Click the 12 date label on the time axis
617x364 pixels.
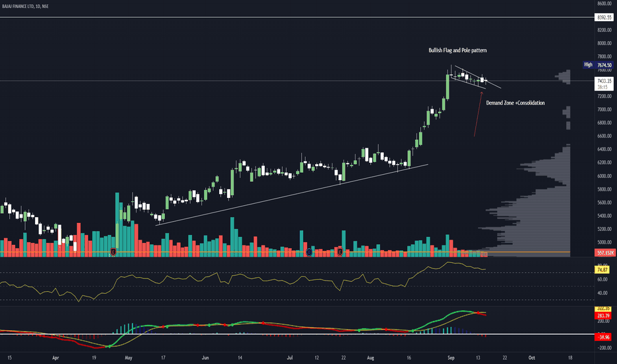316,358
